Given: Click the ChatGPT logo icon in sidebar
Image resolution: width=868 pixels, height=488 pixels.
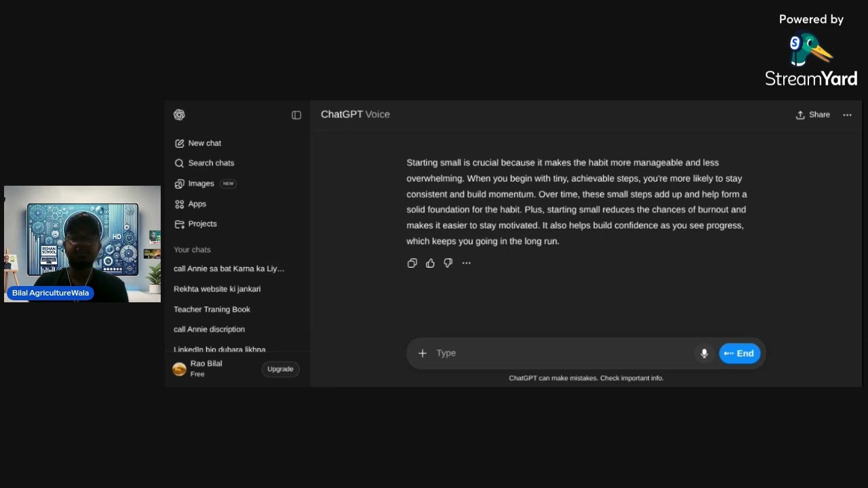Looking at the screenshot, I should click(179, 115).
